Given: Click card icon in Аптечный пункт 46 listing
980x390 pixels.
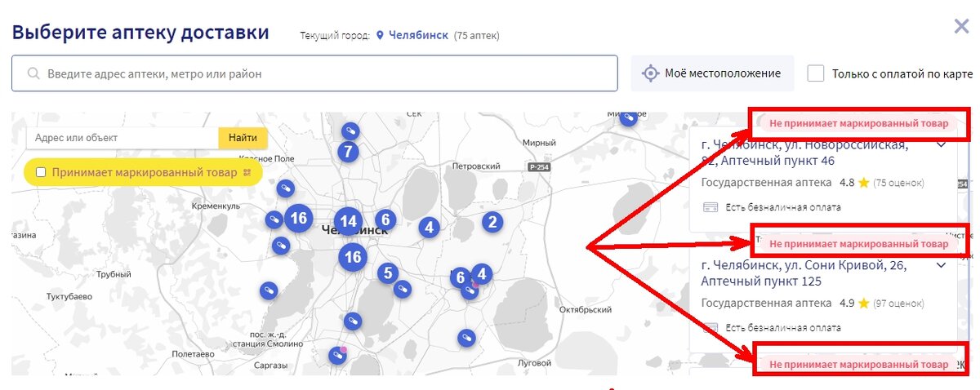Looking at the screenshot, I should point(710,207).
